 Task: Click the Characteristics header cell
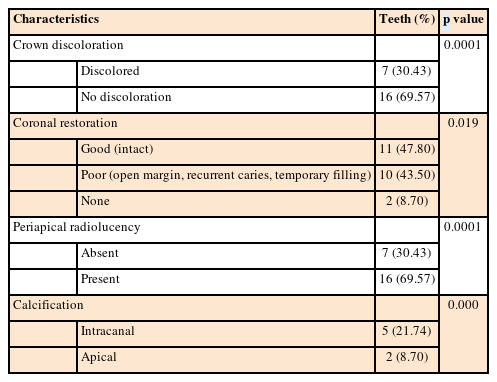(x=192, y=22)
